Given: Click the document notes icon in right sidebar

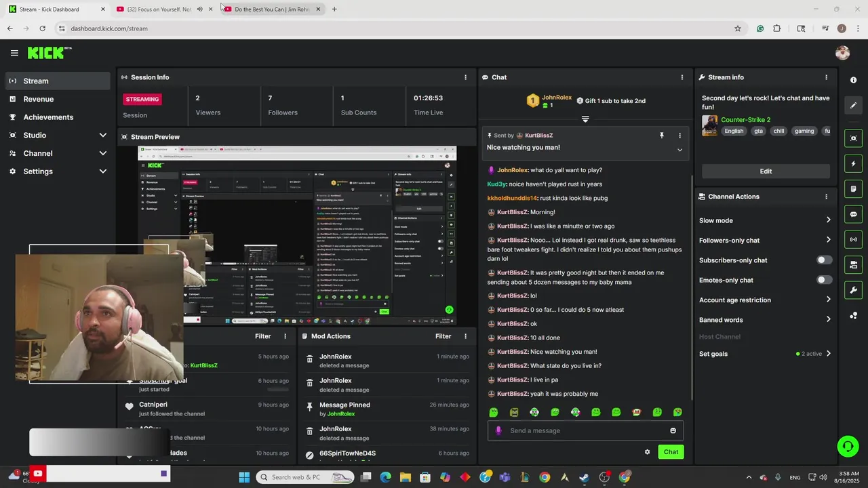Looking at the screenshot, I should pyautogui.click(x=853, y=189).
